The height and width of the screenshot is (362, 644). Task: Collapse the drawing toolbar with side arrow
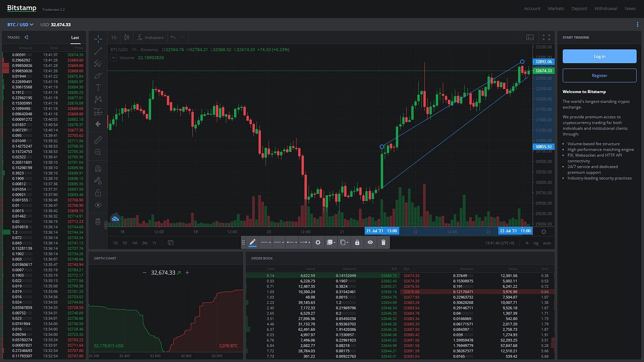(105, 225)
